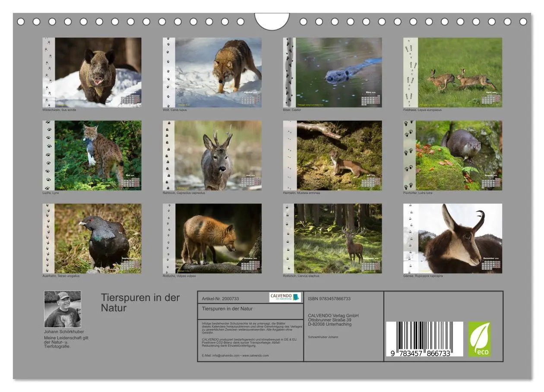Open the capercaillie September photo
Screen dimensions: 544x392
(92, 238)
